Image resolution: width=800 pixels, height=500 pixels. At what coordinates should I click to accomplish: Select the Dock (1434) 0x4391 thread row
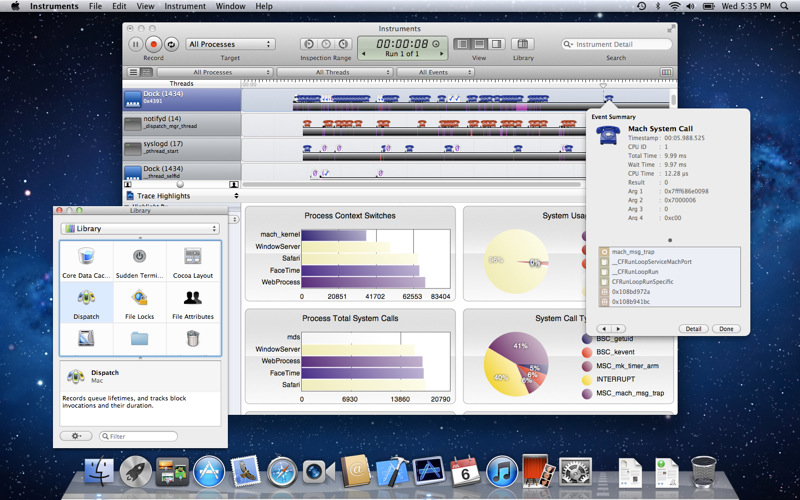(x=182, y=99)
